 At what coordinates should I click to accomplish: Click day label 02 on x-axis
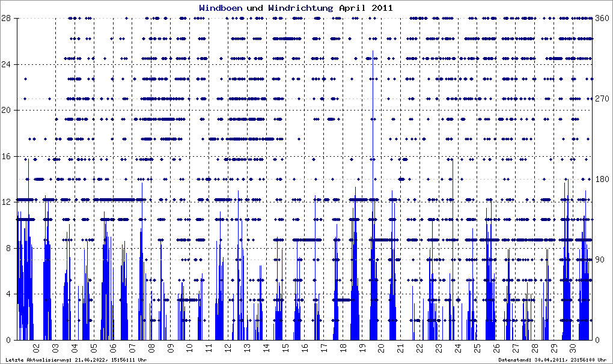36,348
